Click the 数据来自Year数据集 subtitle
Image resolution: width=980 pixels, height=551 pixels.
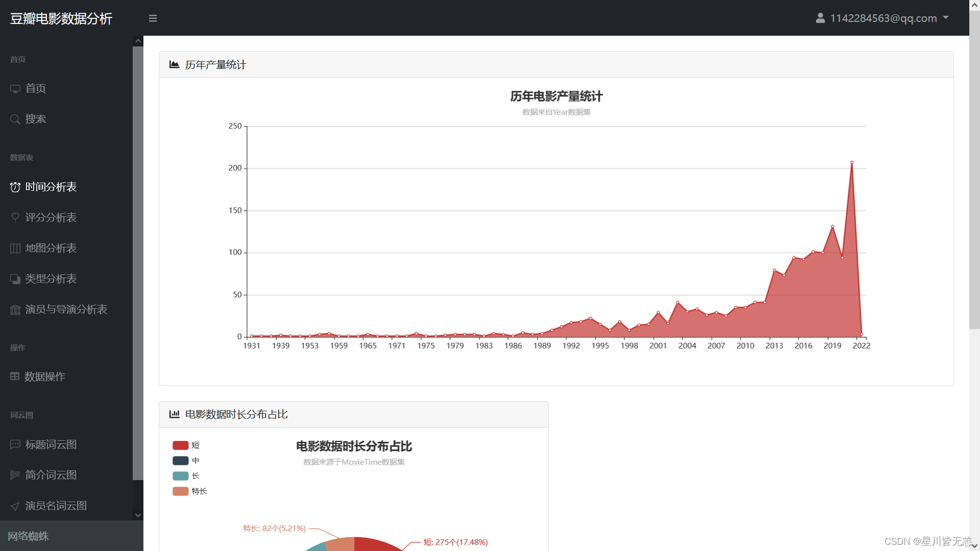(x=556, y=112)
